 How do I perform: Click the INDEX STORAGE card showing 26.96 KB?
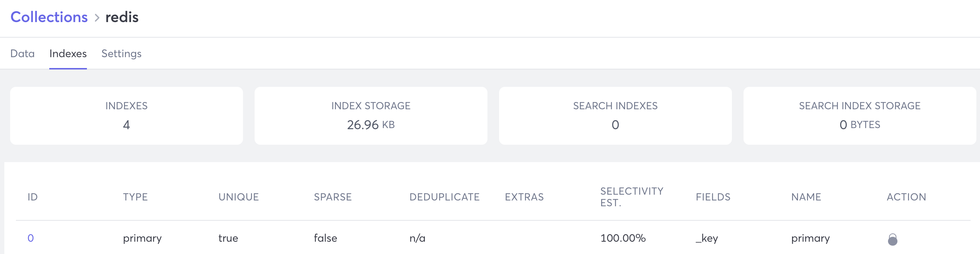click(371, 115)
